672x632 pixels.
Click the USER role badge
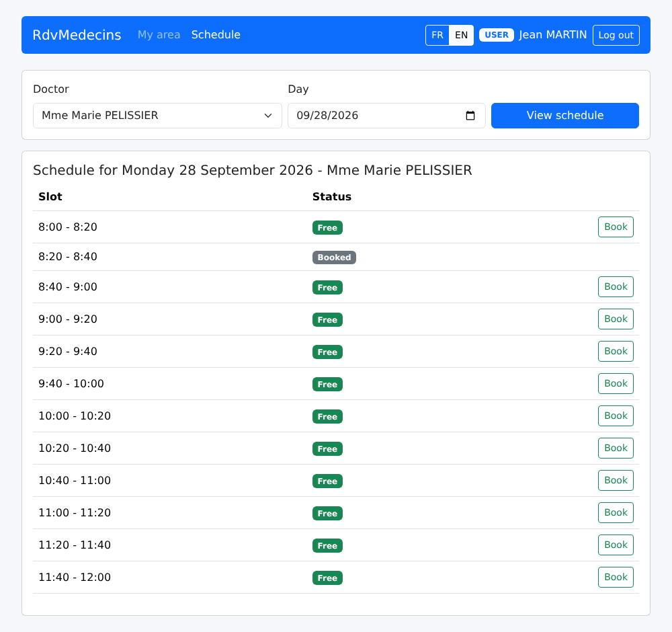click(x=497, y=35)
